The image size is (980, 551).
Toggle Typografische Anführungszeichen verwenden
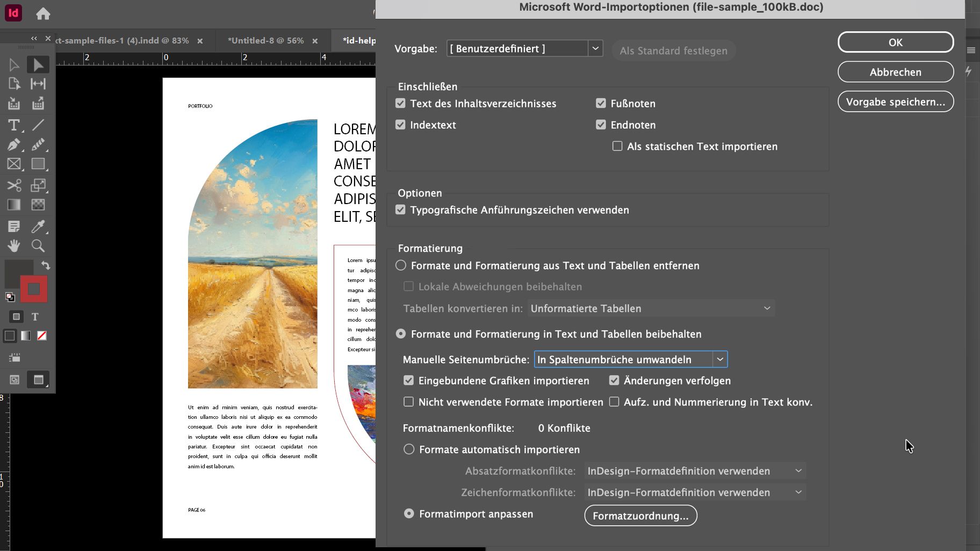[400, 209]
